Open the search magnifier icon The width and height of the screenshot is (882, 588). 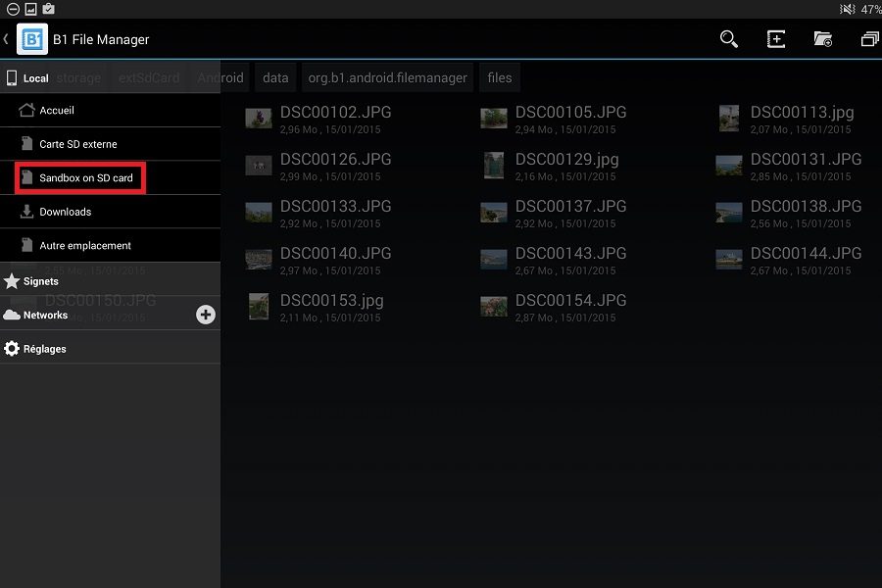(x=728, y=39)
